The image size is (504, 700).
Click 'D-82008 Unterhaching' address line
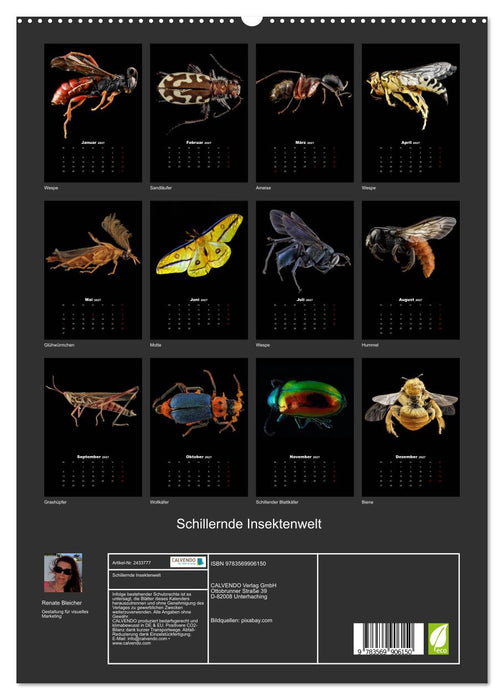239,596
